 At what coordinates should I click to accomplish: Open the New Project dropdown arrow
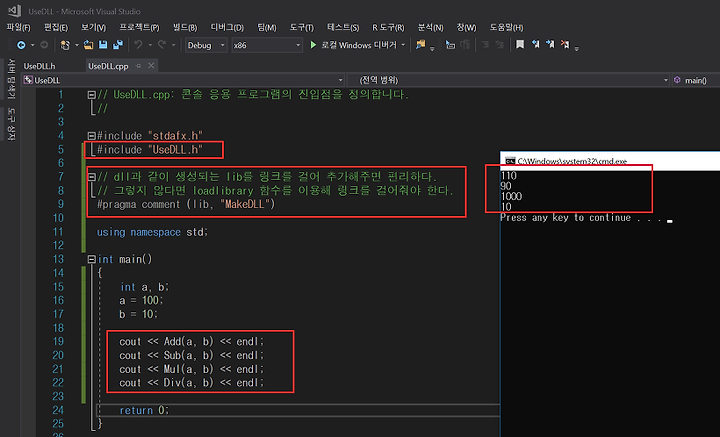point(76,45)
